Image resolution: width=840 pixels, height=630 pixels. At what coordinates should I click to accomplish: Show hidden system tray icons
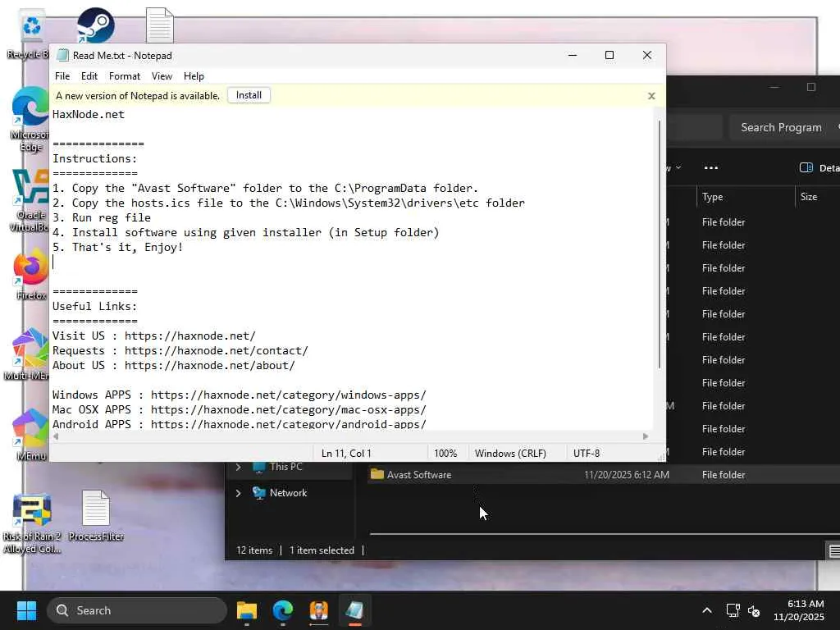[x=707, y=610]
